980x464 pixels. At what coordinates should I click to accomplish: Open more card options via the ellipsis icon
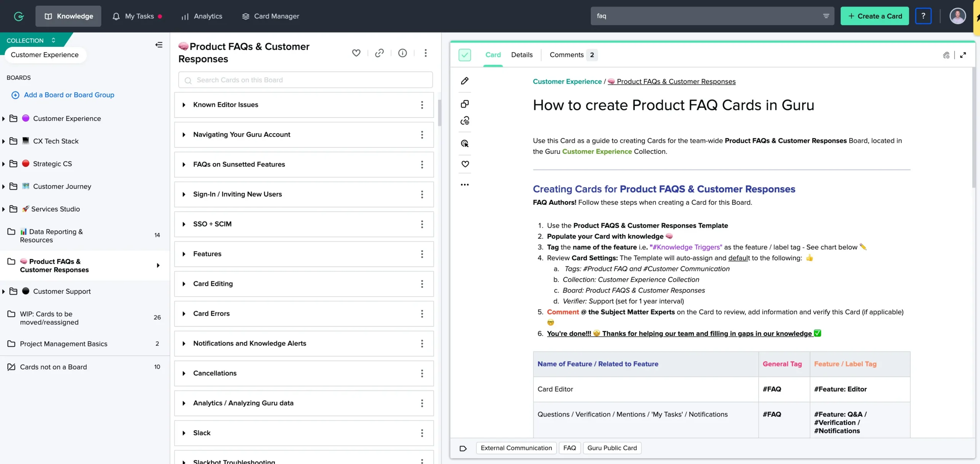[x=464, y=184]
